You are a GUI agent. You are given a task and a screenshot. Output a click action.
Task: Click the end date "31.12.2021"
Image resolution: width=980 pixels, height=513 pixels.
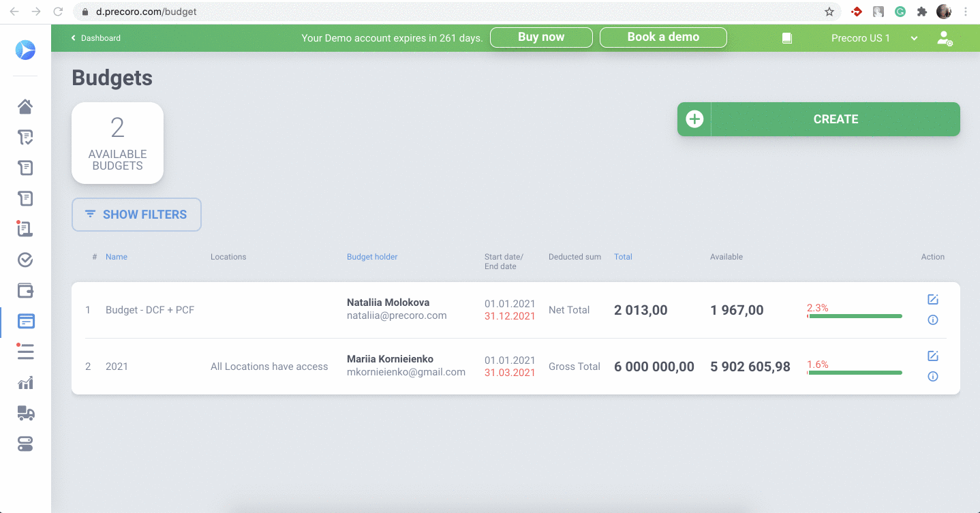(510, 316)
